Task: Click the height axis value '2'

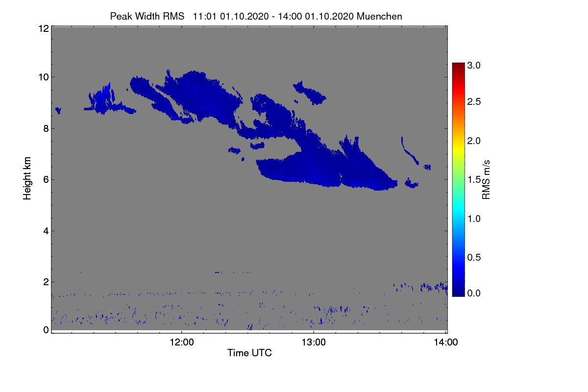Action: tap(46, 282)
